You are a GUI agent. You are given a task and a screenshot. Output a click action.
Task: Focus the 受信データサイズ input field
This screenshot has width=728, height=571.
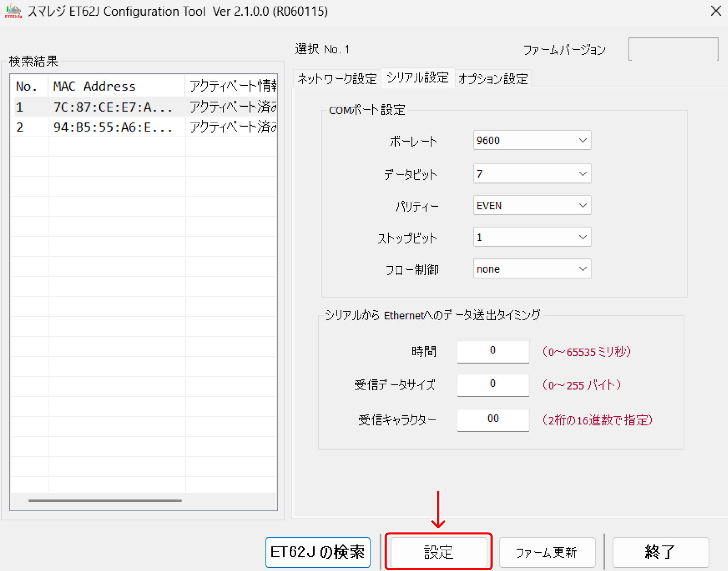coord(493,384)
